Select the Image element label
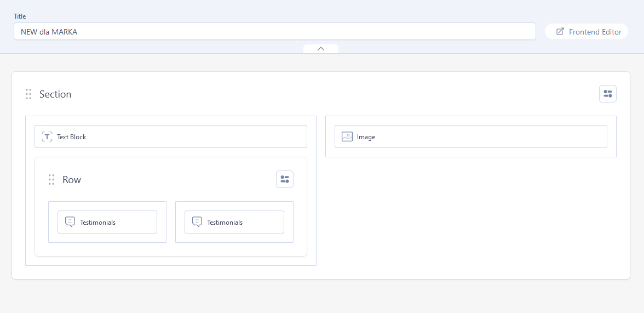This screenshot has width=644, height=313. [x=366, y=137]
